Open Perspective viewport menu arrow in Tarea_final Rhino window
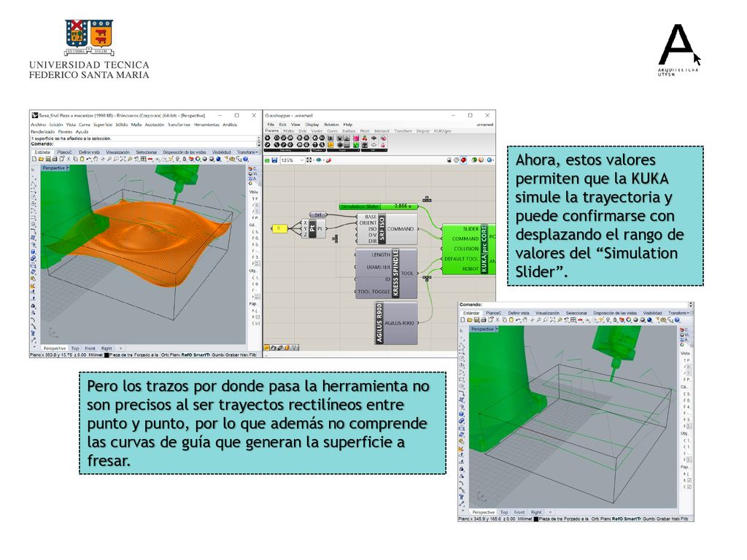The width and height of the screenshot is (747, 560). tap(68, 168)
